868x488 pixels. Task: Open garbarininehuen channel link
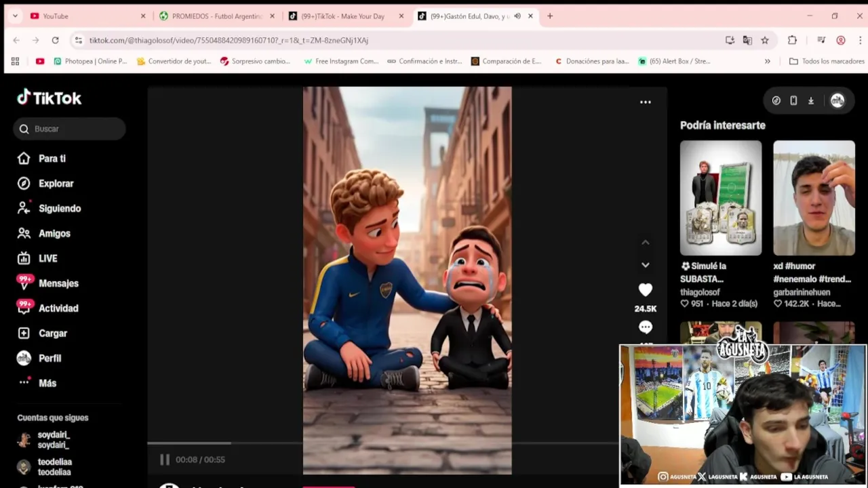click(802, 292)
